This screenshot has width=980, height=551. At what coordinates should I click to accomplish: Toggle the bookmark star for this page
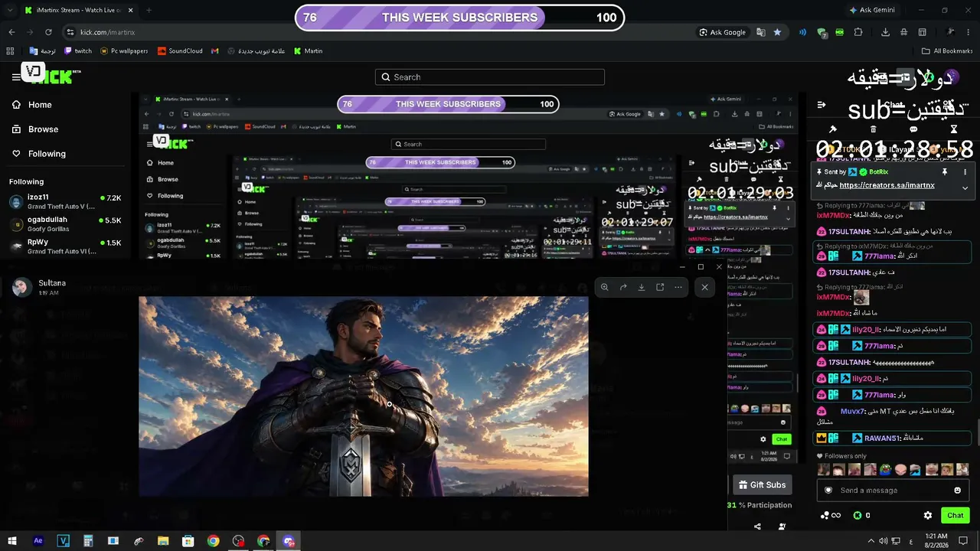tap(778, 32)
